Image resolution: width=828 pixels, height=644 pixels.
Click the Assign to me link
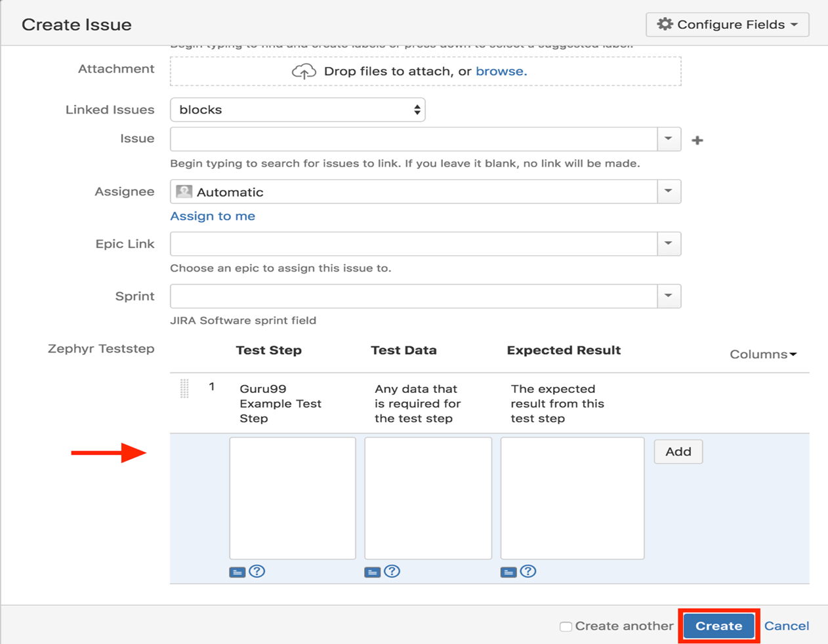[213, 216]
